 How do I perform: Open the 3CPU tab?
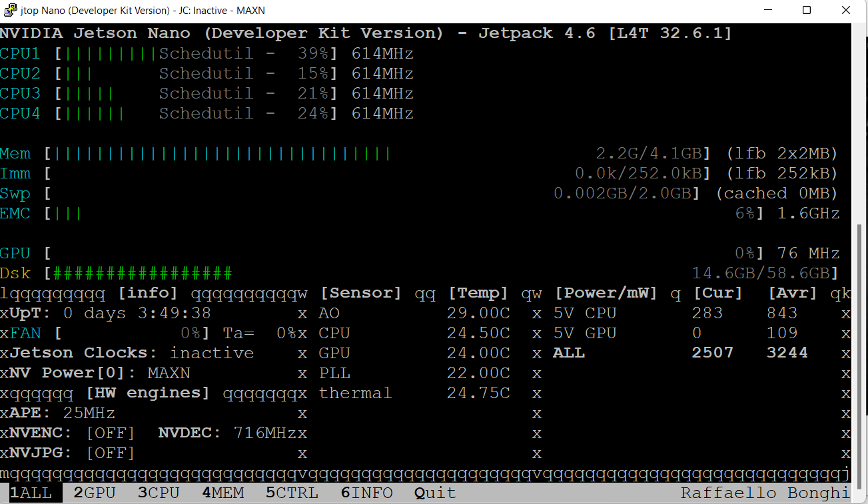(x=159, y=493)
